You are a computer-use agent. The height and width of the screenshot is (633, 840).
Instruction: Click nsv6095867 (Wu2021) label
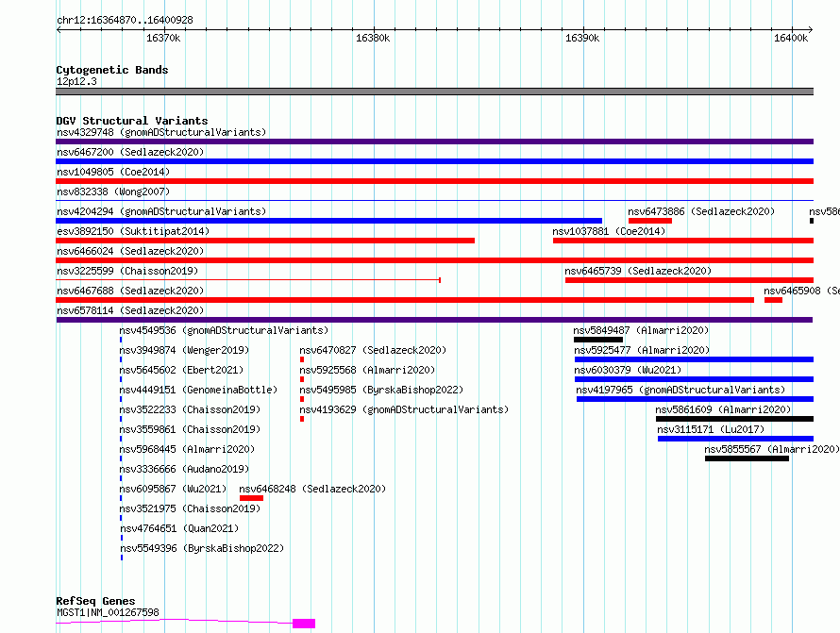173,489
